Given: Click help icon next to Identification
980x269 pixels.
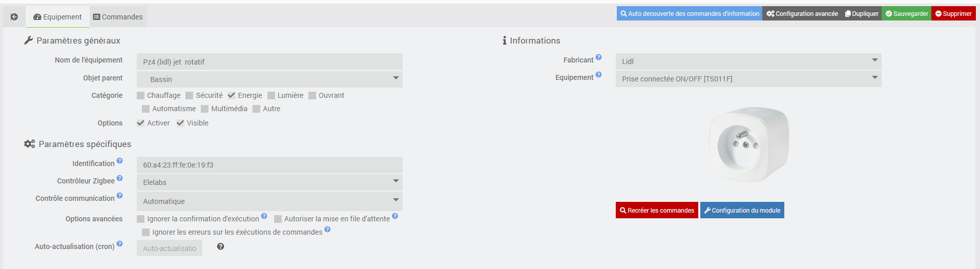Looking at the screenshot, I should pos(119,161).
